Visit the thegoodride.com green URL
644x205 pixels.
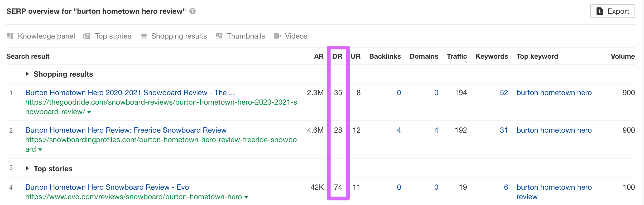(x=161, y=107)
